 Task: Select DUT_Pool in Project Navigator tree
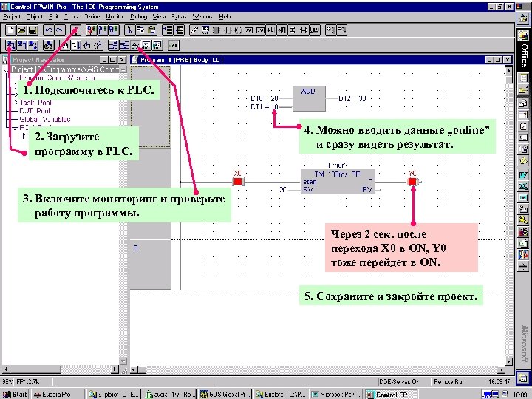click(x=35, y=111)
